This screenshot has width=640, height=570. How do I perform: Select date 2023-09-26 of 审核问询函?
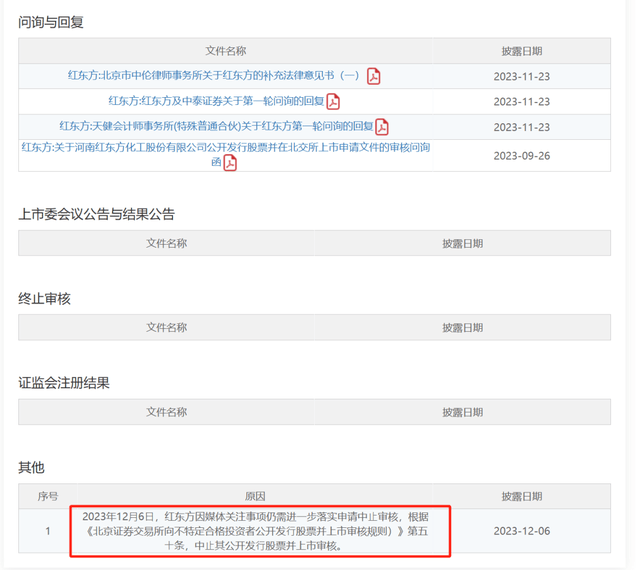[x=522, y=156]
